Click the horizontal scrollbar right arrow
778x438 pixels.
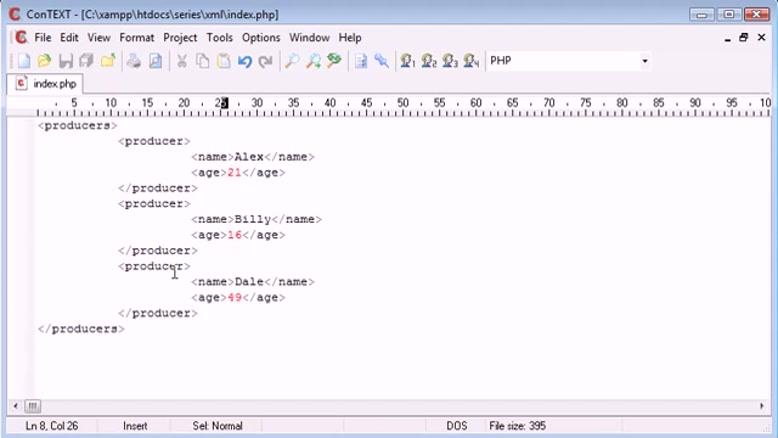pos(762,406)
